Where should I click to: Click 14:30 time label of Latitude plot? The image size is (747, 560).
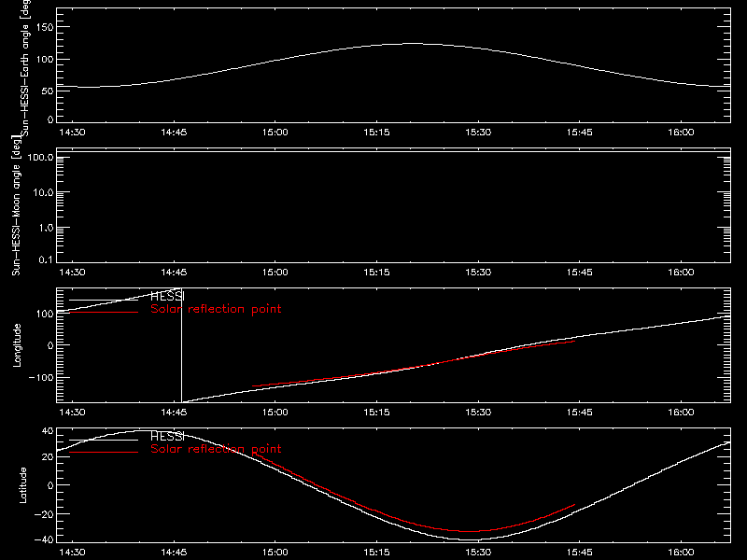click(x=72, y=553)
